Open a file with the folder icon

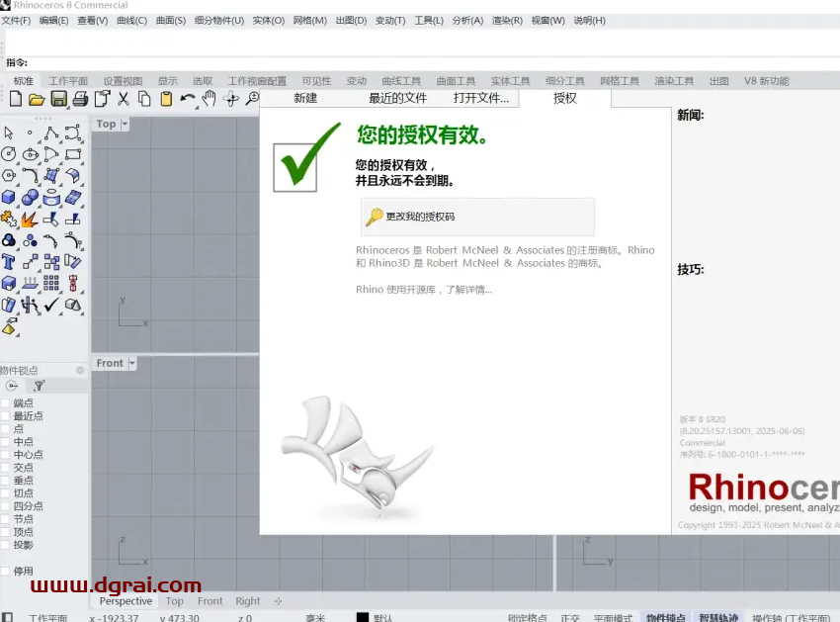pos(37,99)
